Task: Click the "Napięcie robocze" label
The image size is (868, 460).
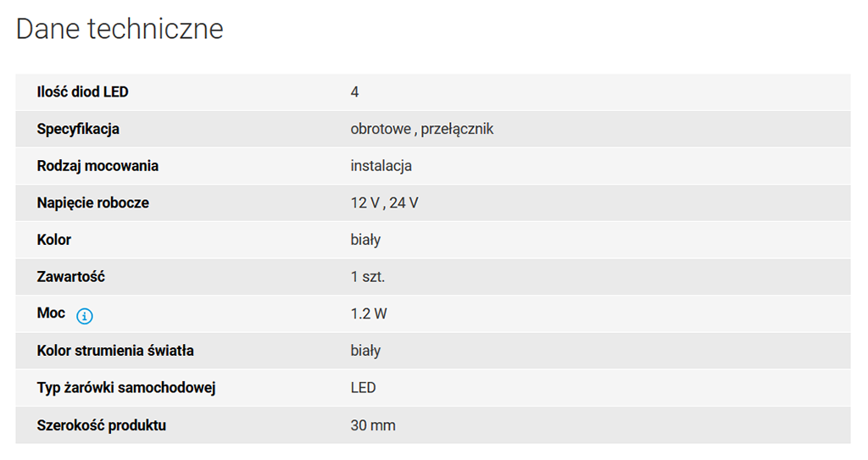Action: tap(92, 203)
